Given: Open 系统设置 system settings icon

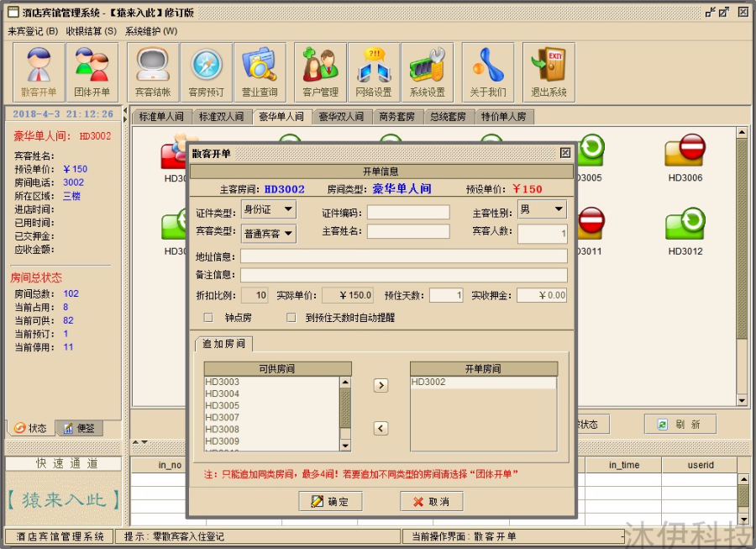Looking at the screenshot, I should pos(428,72).
